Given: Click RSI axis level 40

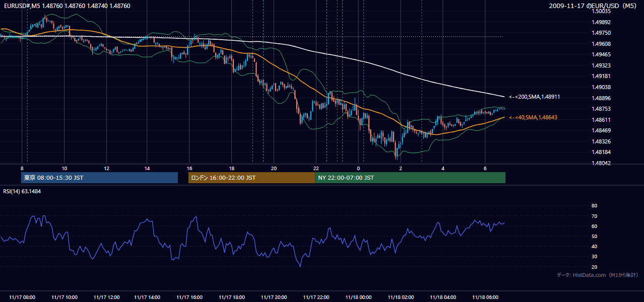Looking at the screenshot, I should pos(595,247).
